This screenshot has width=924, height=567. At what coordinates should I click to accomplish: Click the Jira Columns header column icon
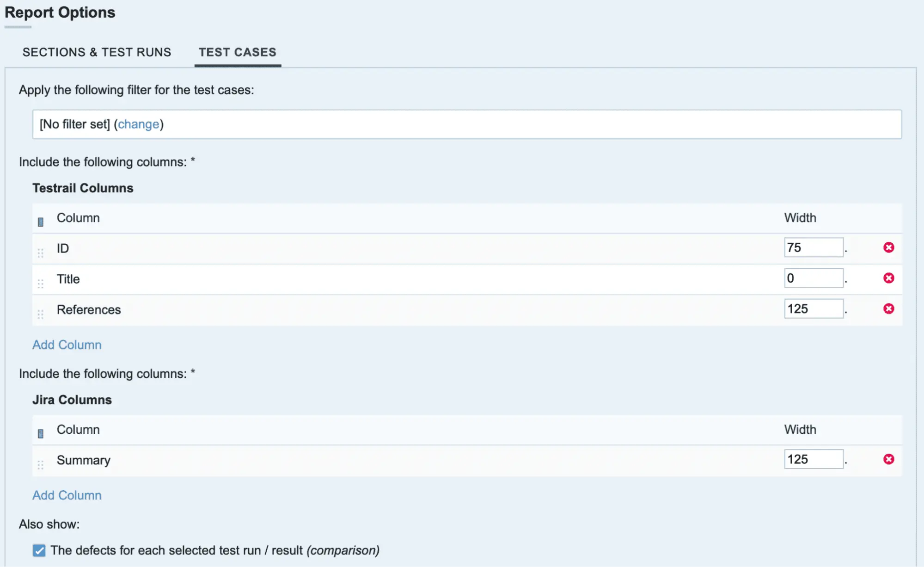click(x=41, y=433)
